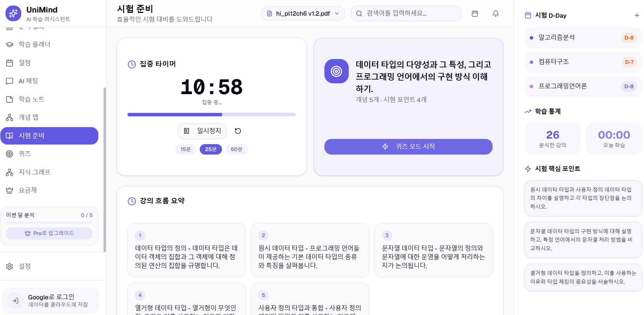644x315 pixels.
Task: Add a new exam with the plus icon
Action: tap(637, 15)
